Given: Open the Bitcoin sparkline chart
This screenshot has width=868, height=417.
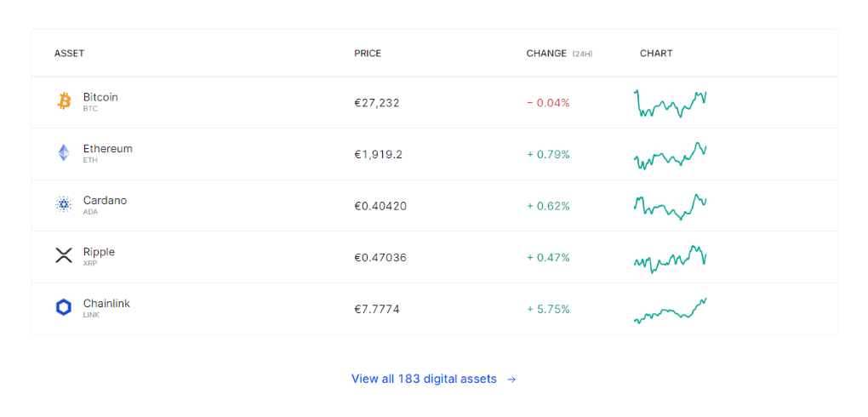Looking at the screenshot, I should [671, 103].
